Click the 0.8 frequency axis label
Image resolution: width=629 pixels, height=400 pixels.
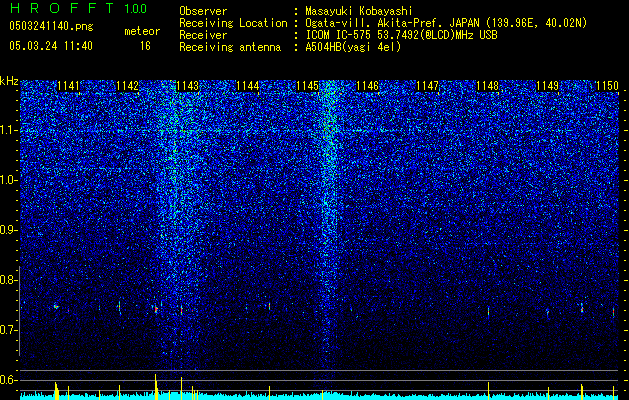click(8, 280)
